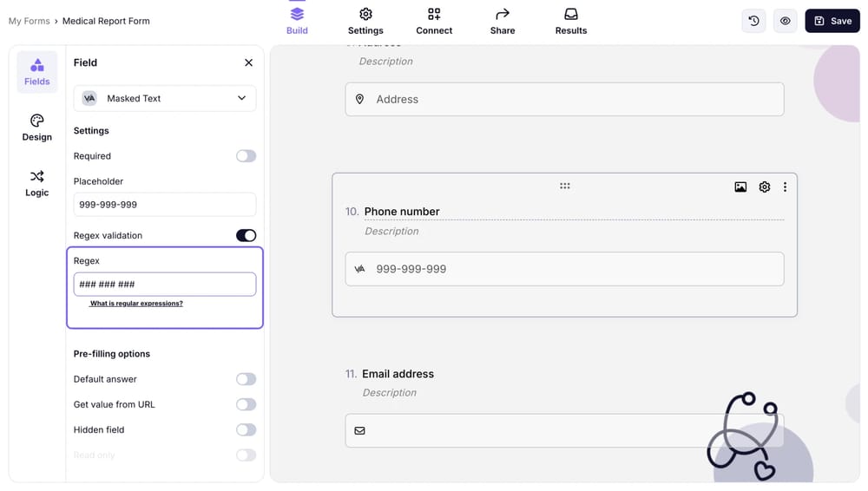Screen dimensions: 868x491
Task: Turn on the Default answer toggle
Action: 246,379
